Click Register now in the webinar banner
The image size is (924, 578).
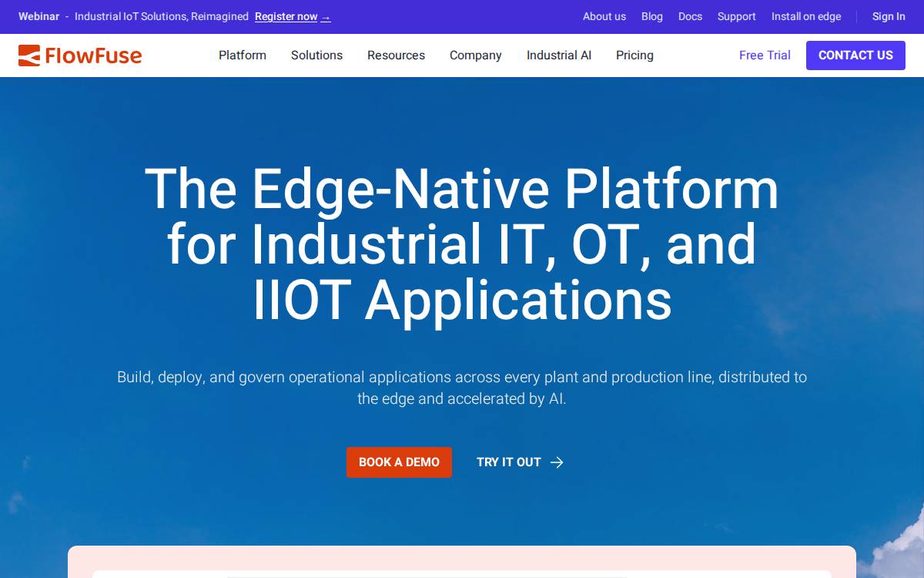point(293,16)
